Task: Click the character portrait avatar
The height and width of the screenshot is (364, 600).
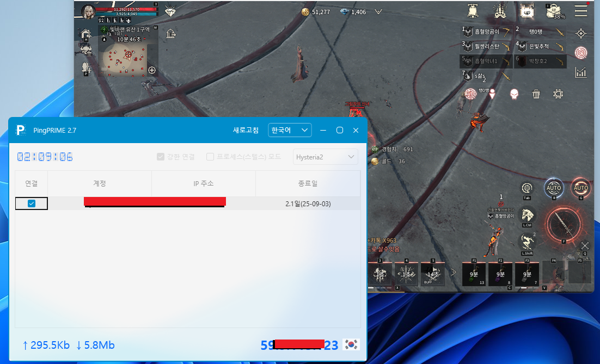Action: click(x=88, y=12)
